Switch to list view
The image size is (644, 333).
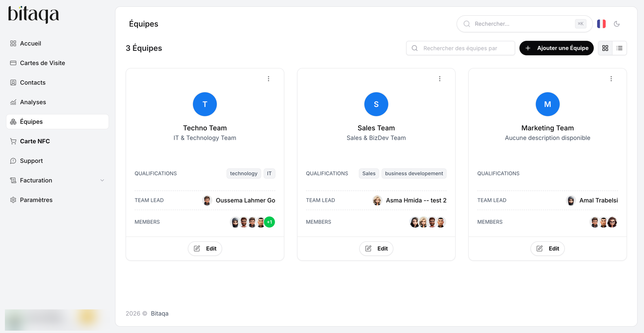pyautogui.click(x=620, y=48)
